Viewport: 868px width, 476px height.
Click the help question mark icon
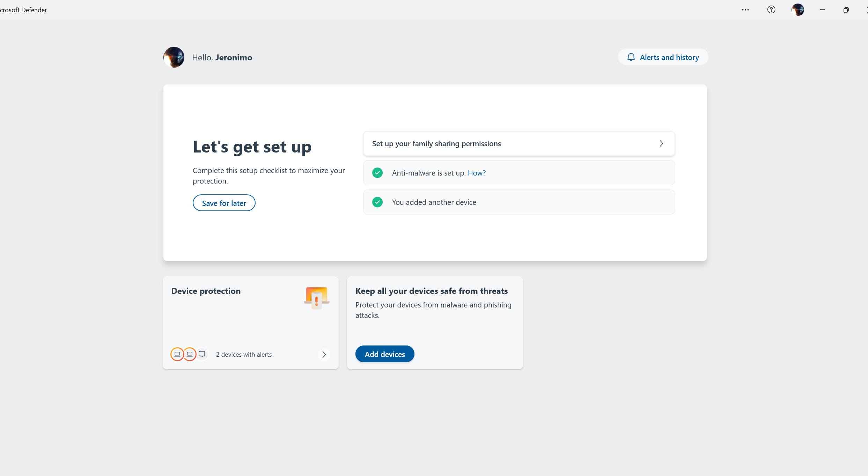pos(771,10)
